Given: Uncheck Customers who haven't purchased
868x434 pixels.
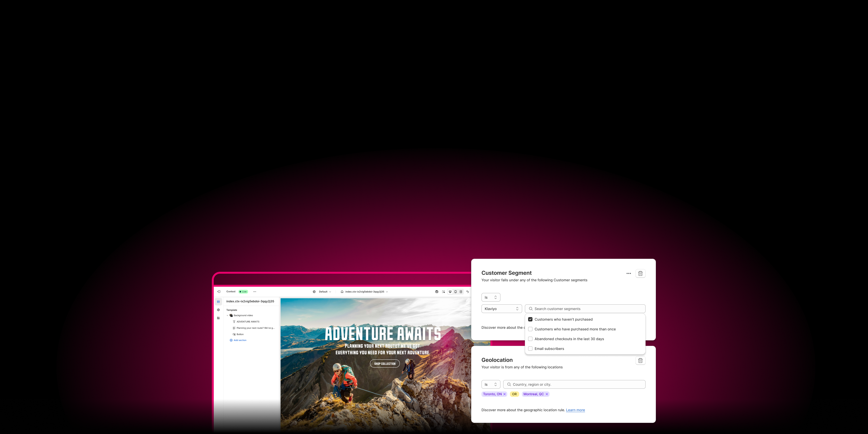Looking at the screenshot, I should 530,320.
